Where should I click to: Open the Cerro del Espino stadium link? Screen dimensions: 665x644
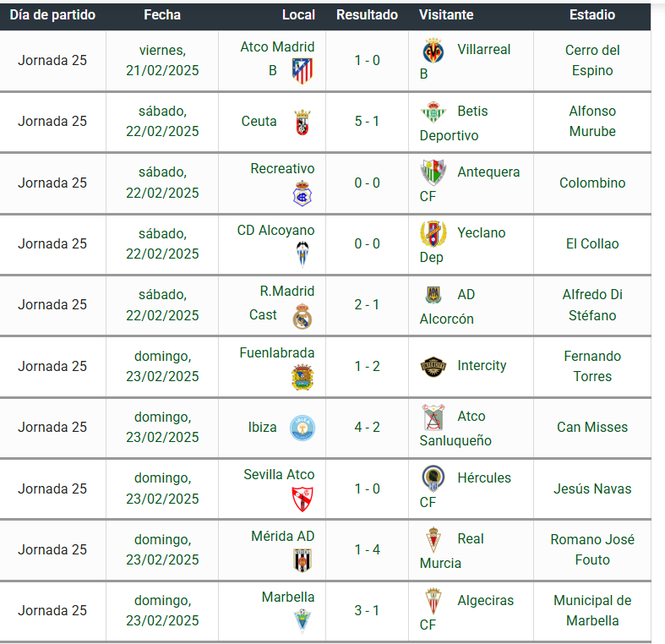[x=592, y=60]
